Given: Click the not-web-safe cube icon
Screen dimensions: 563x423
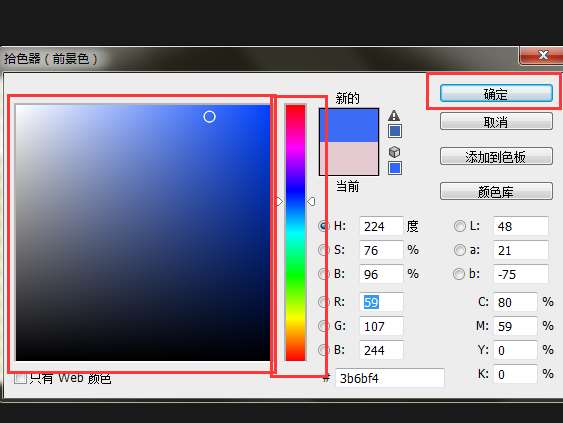Looking at the screenshot, I should point(394,152).
